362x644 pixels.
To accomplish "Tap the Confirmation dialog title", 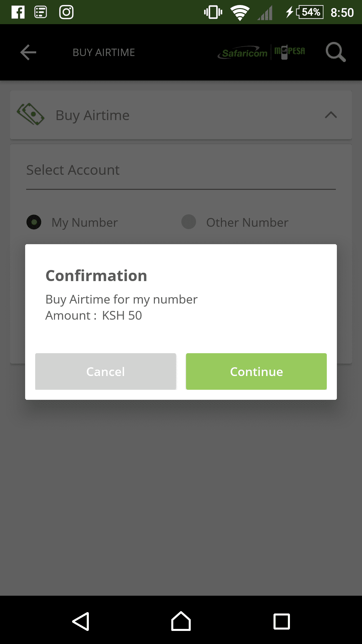I will click(97, 276).
